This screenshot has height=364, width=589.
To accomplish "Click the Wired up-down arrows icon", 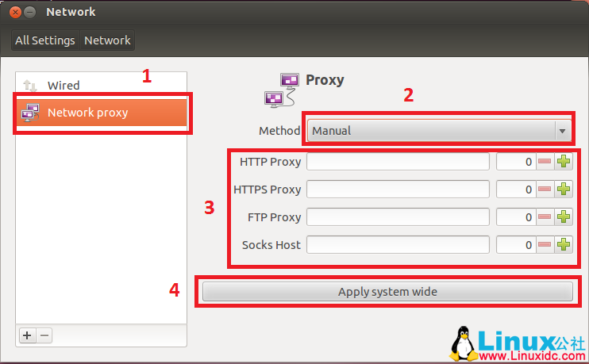I will coord(30,86).
